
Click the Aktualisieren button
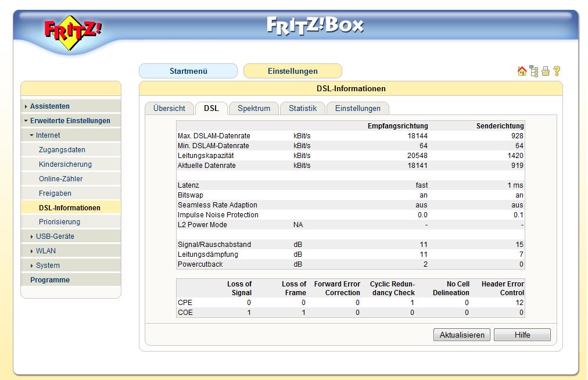click(x=461, y=335)
